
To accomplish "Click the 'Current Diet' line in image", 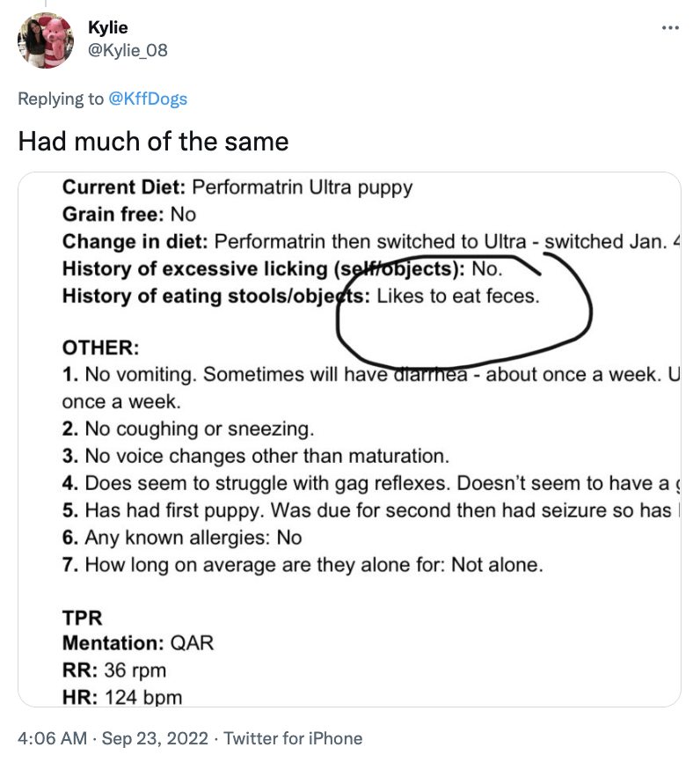I will (237, 187).
